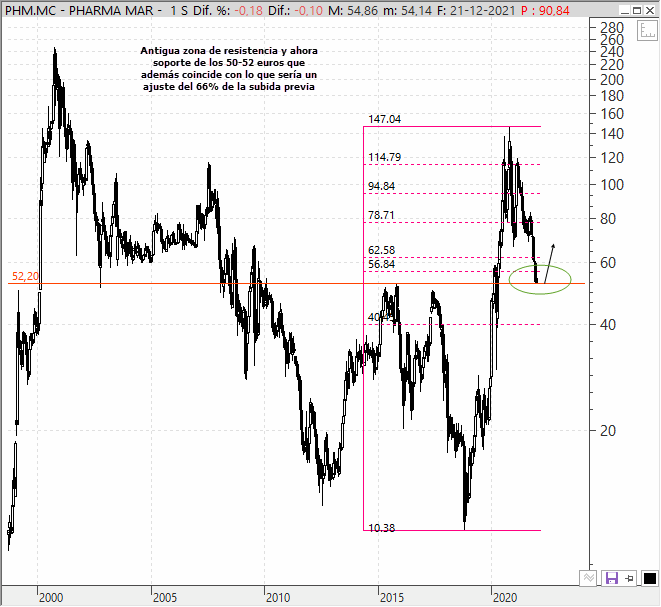Select the Fibonacci label 10.38
The height and width of the screenshot is (607, 661).
[382, 528]
